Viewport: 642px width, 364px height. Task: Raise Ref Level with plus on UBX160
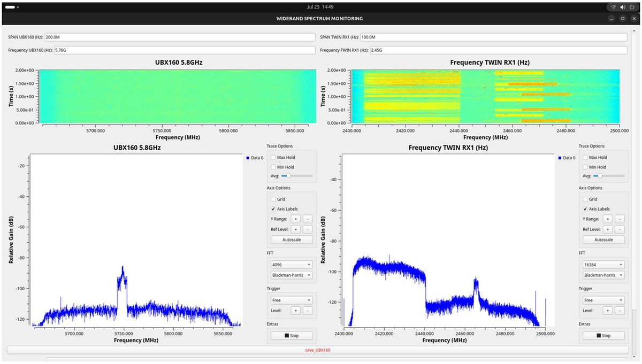point(296,229)
